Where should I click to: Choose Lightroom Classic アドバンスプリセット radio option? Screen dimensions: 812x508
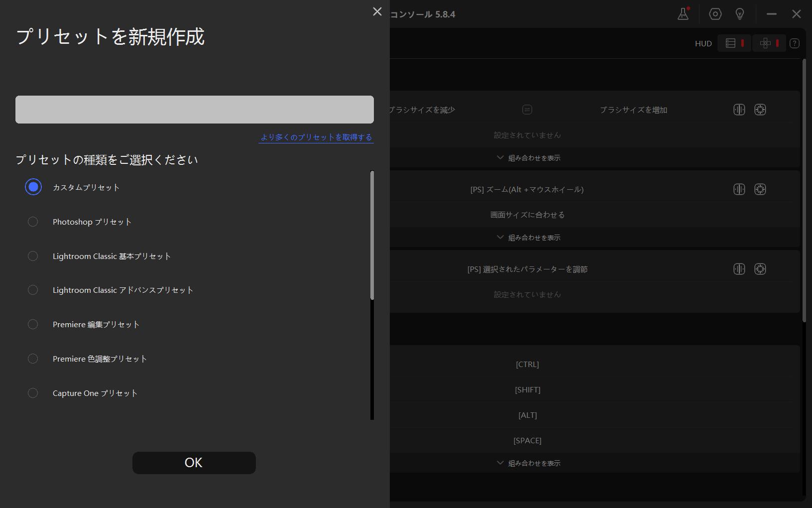33,290
